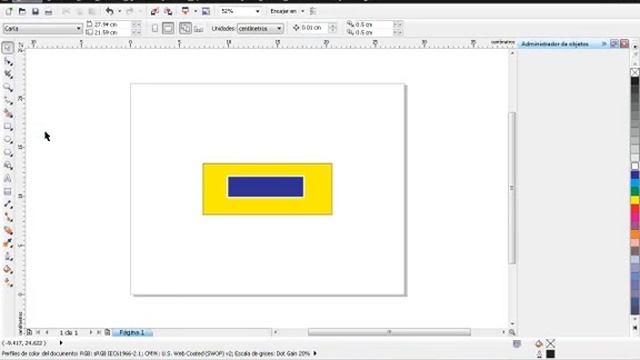Select the Fill bucket tool
This screenshot has height=360, width=640.
pyautogui.click(x=8, y=270)
